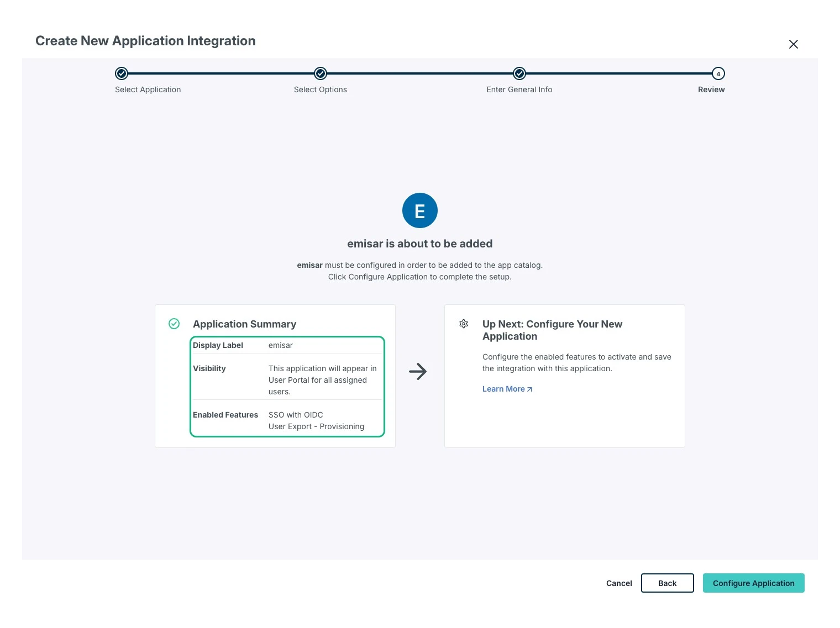This screenshot has width=840, height=628.
Task: Click Configure Application button
Action: click(754, 583)
